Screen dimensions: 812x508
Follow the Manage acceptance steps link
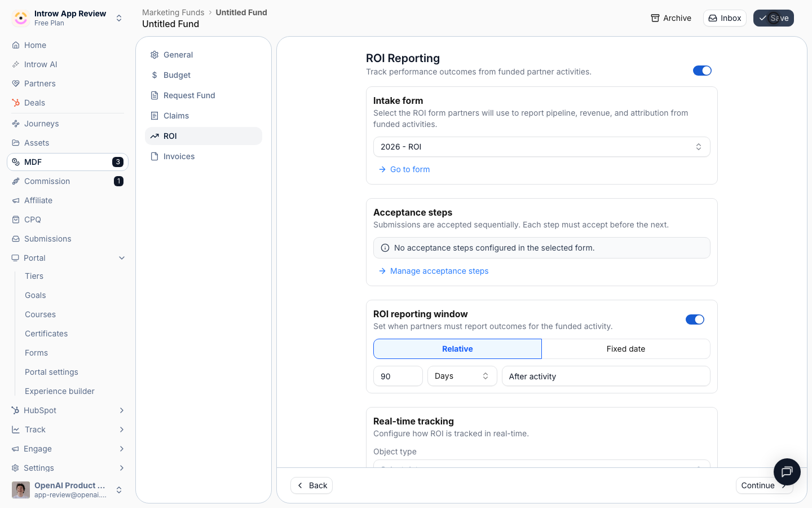(434, 271)
